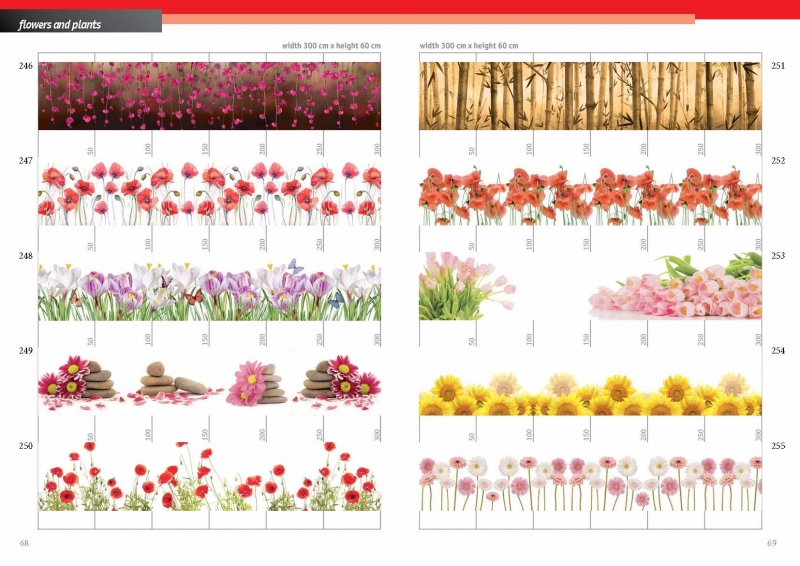Viewport: 800px width, 566px height.
Task: Select the pink and white gerberas image 255
Action: tap(590, 482)
